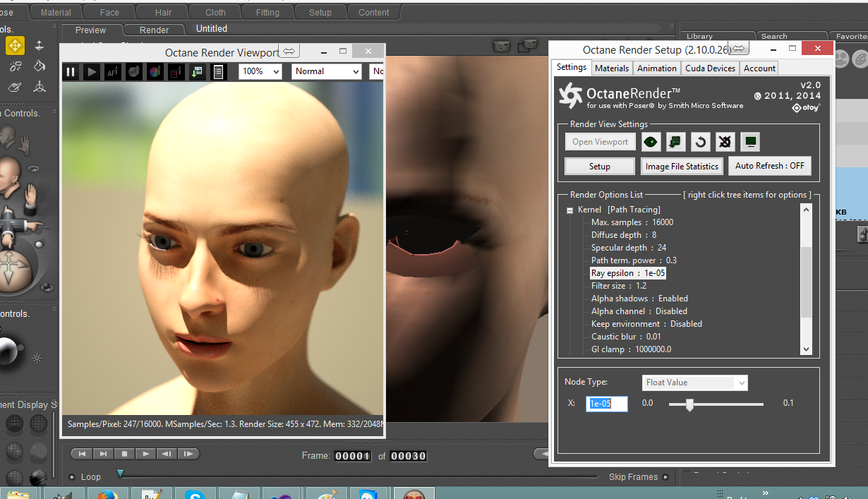The width and height of the screenshot is (868, 499).
Task: Click the animation timeline scrubber marker
Action: [120, 473]
